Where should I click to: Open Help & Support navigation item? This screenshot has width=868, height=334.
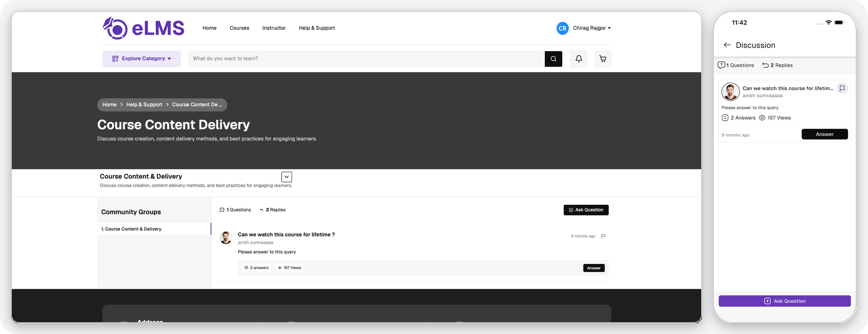tap(317, 28)
